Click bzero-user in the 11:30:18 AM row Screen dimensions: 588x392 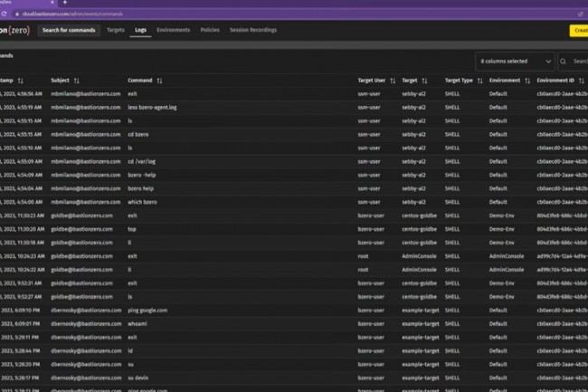pyautogui.click(x=371, y=243)
